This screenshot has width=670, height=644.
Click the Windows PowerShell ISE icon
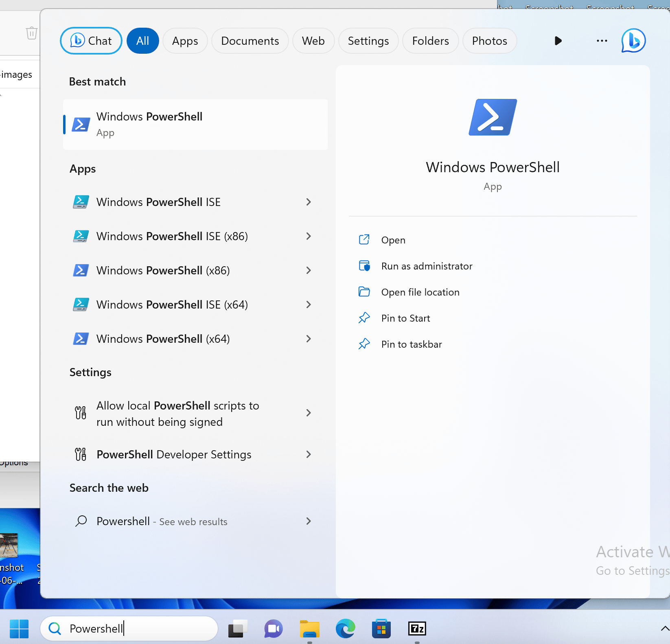click(x=81, y=202)
